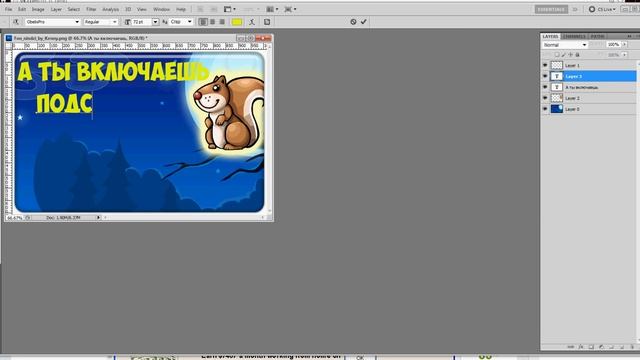Open the screen mode icon

pos(290,9)
